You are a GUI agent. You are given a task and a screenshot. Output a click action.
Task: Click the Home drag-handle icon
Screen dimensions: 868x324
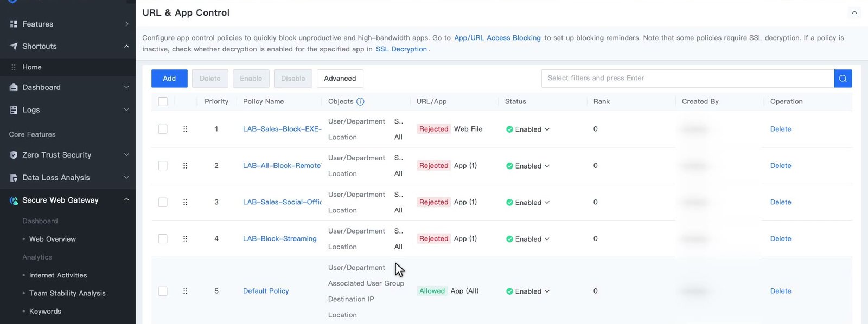point(14,67)
